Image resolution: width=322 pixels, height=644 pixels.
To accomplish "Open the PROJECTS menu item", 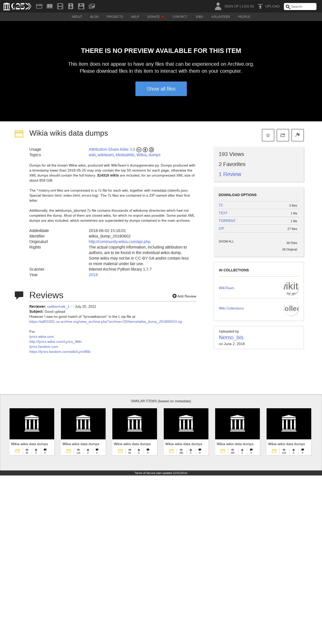I will pyautogui.click(x=115, y=17).
